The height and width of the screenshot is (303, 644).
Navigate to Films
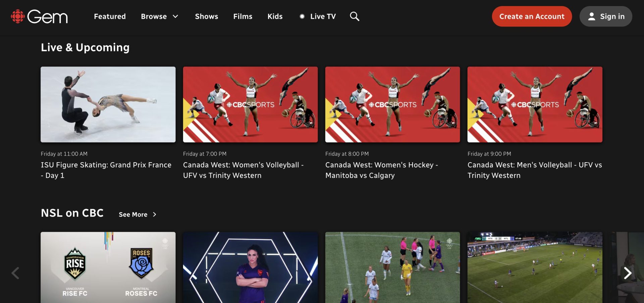(243, 16)
